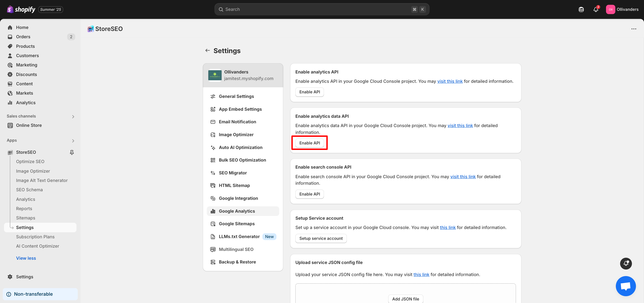Click Enable API under search console API
Viewport: 644px width, 303px height.
pos(309,194)
